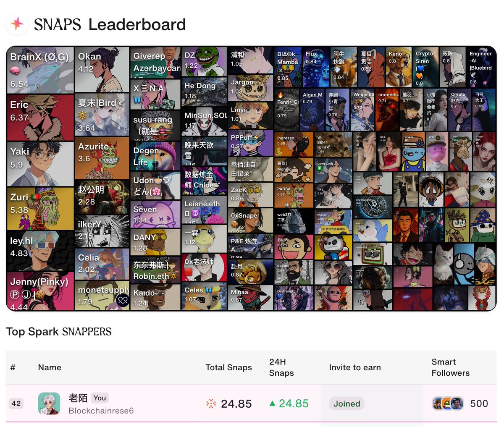The height and width of the screenshot is (427, 504).
Task: Click the You badge beside 老陌
Action: tap(100, 398)
